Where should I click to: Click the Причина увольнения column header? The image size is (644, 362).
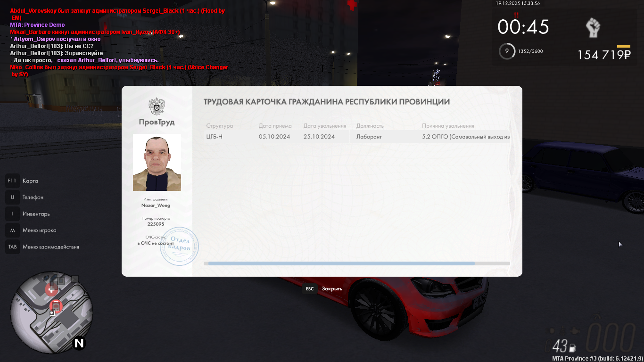[448, 126]
